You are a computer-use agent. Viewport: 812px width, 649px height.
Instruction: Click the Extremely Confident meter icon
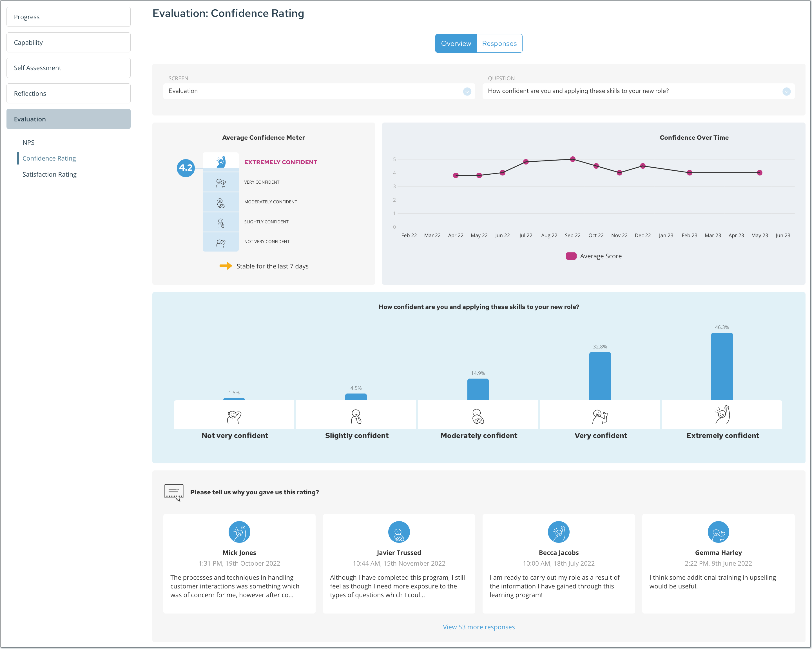point(221,162)
